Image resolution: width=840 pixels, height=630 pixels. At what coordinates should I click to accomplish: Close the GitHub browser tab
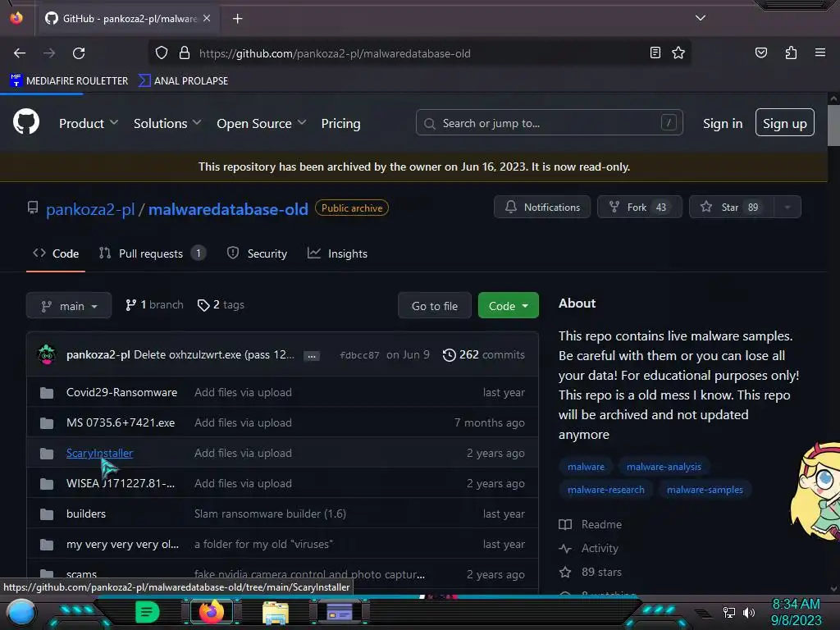point(207,18)
